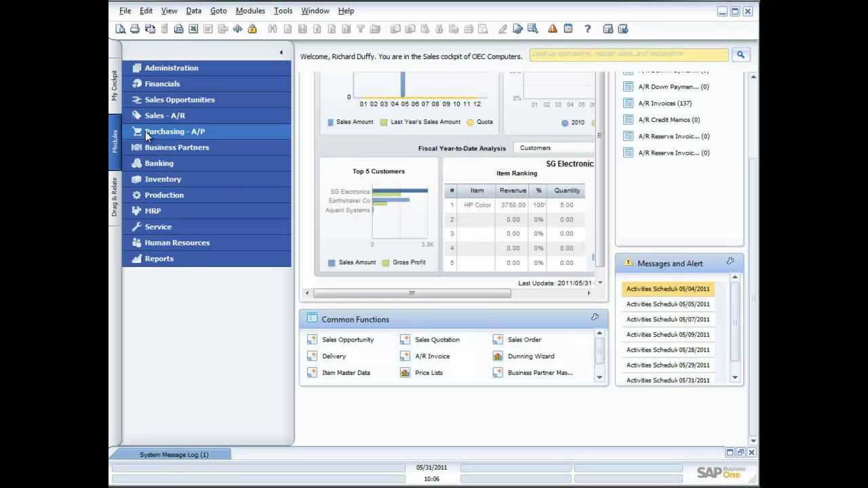The width and height of the screenshot is (868, 488).
Task: Open Business Partner Master Data link
Action: [540, 373]
